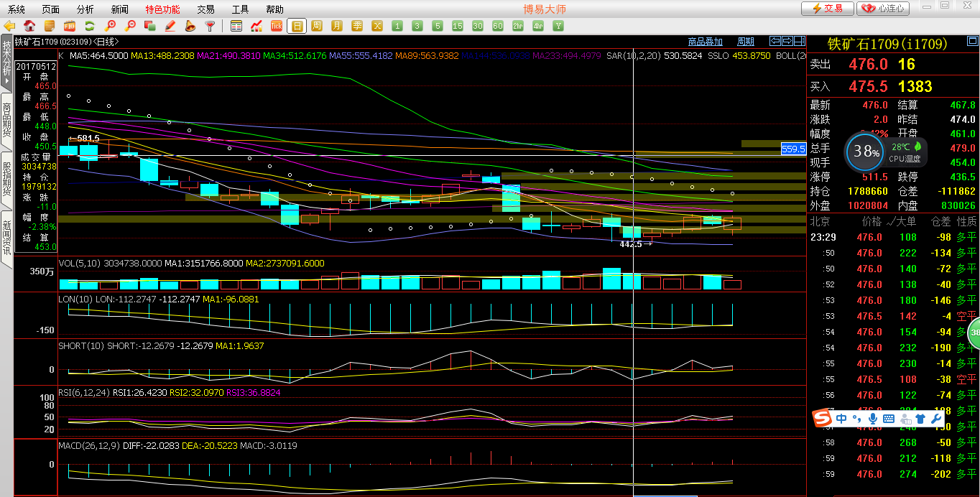This screenshot has width=980, height=497.
Task: Click the overlapping windows icon in toolbar
Action: click(x=150, y=26)
